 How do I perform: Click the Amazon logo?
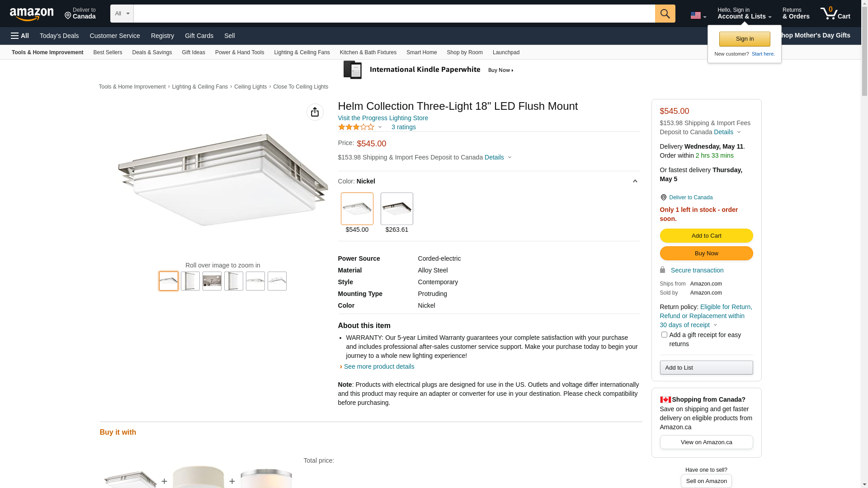32,14
